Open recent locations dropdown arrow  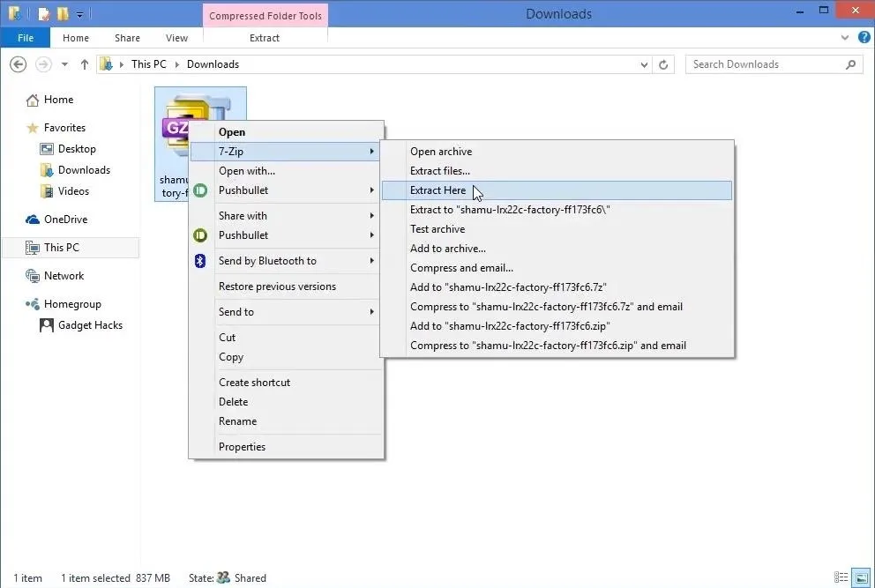[x=64, y=64]
